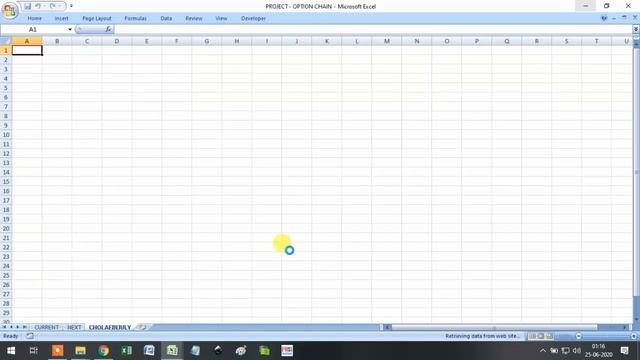Click the vertical scrollbar
Viewport: 640px width, 360px height.
636,171
